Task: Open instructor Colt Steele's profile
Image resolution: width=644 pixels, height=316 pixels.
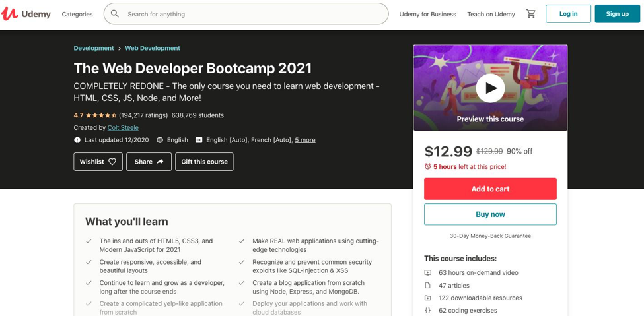Action: (123, 127)
